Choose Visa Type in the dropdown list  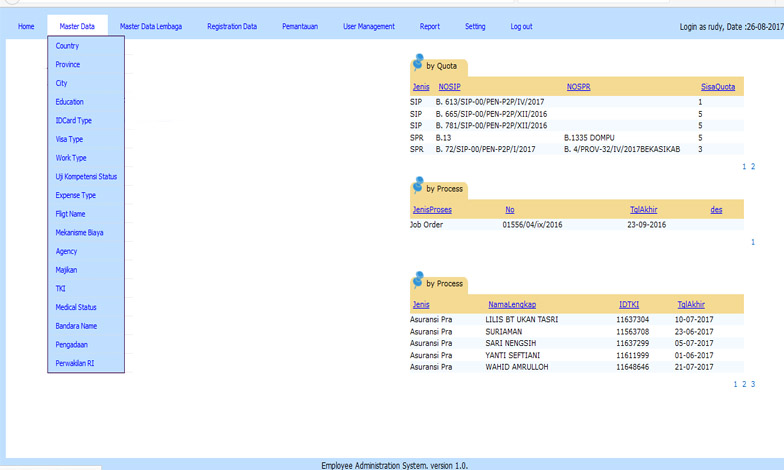coord(69,139)
